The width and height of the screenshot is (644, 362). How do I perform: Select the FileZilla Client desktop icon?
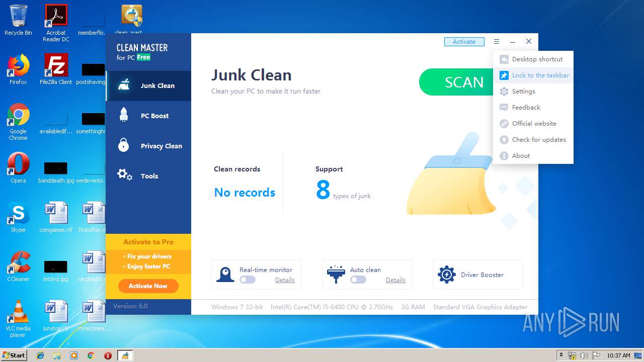tap(56, 69)
